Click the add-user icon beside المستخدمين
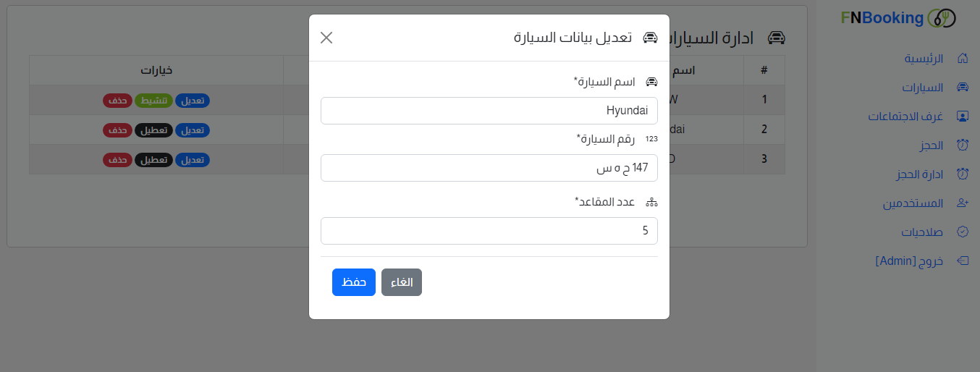This screenshot has height=372, width=980. click(963, 203)
